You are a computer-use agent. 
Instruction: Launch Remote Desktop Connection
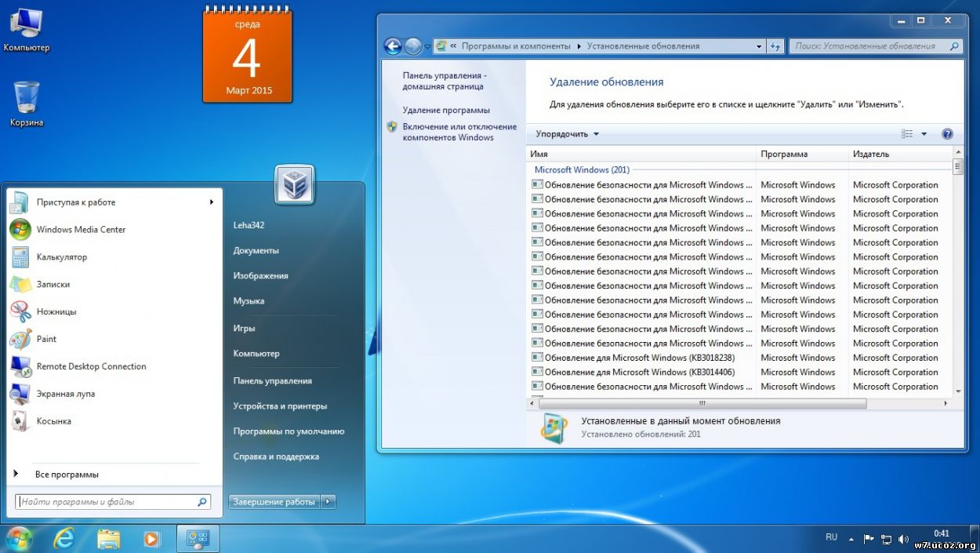114,366
